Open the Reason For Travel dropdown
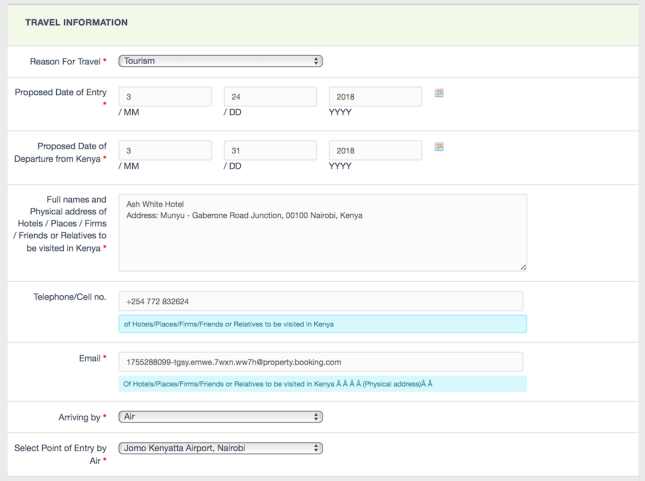Image resolution: width=645 pixels, height=481 pixels. pos(220,61)
